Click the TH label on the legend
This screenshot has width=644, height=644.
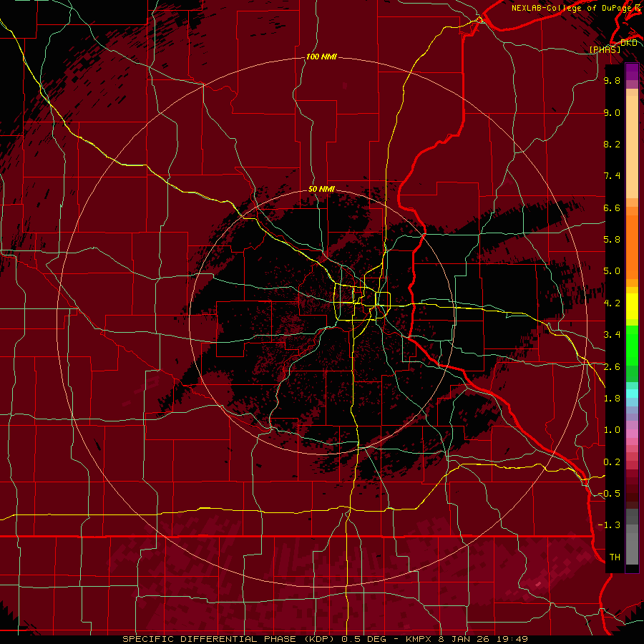click(x=615, y=557)
